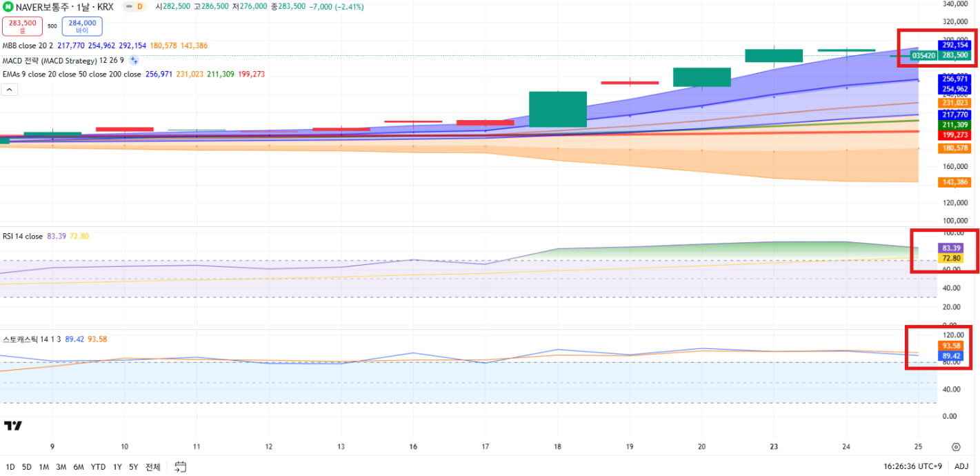Click the 284,000 buy button
Viewport: 980px width, 476px height.
82,26
